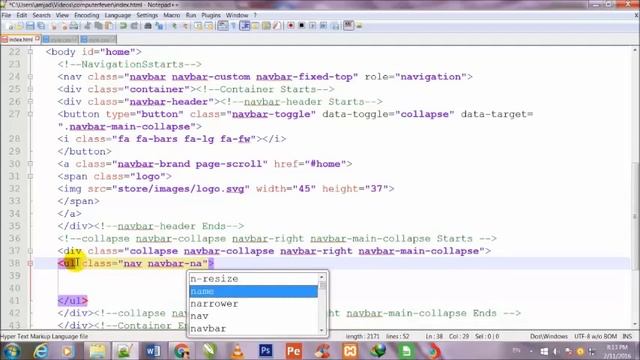The height and width of the screenshot is (360, 640).
Task: Click the Stop Recording black square icon
Action: click(x=302, y=26)
